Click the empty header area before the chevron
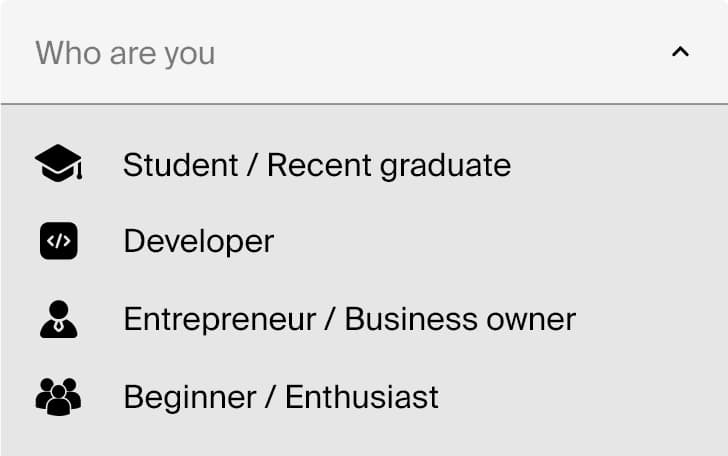Screen dimensions: 728x456 441,52
